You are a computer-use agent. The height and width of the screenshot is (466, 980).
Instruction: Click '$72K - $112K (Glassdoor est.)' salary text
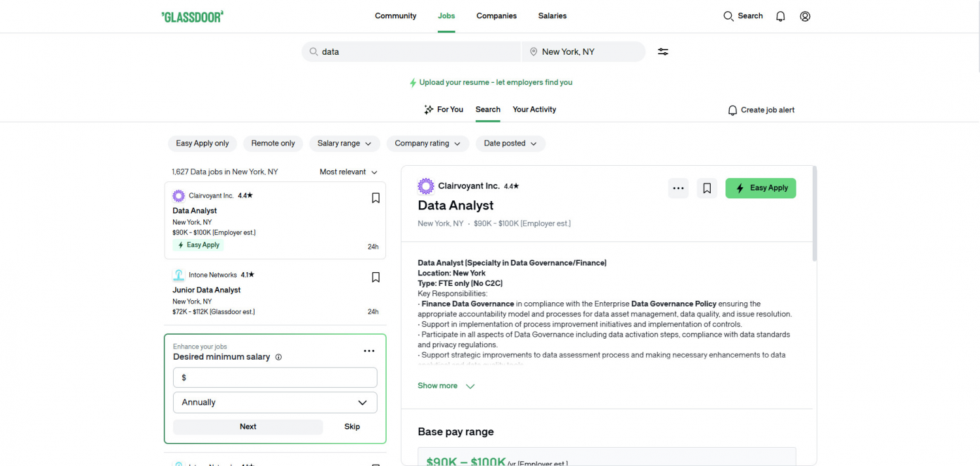214,312
